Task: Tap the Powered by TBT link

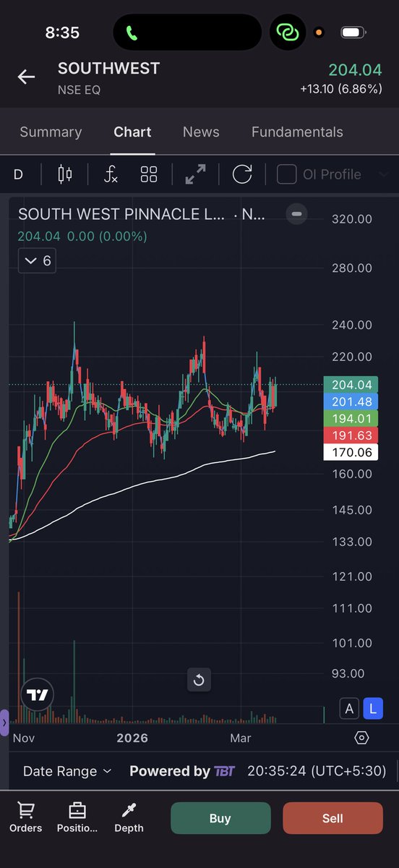Action: pos(182,771)
